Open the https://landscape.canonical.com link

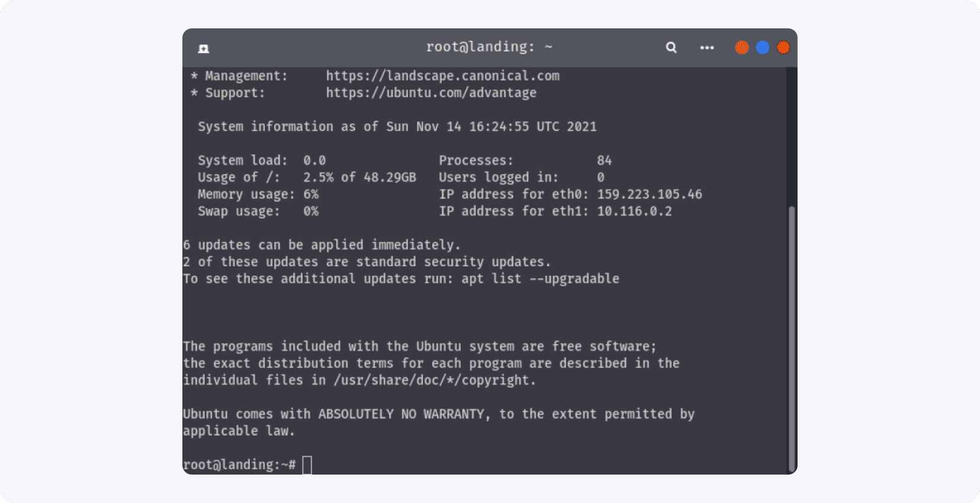coord(442,75)
